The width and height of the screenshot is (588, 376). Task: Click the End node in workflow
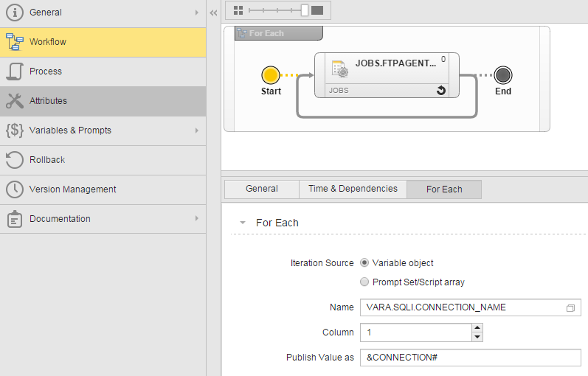click(x=503, y=75)
